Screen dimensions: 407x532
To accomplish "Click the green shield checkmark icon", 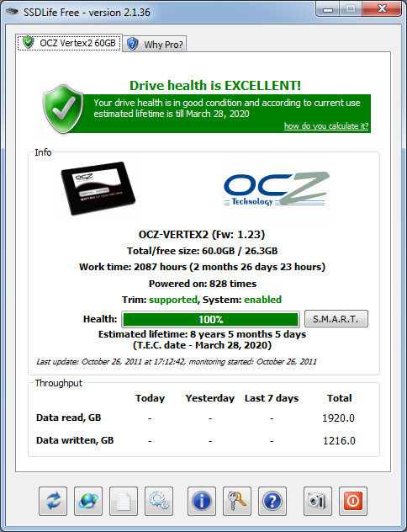I will coord(63,109).
